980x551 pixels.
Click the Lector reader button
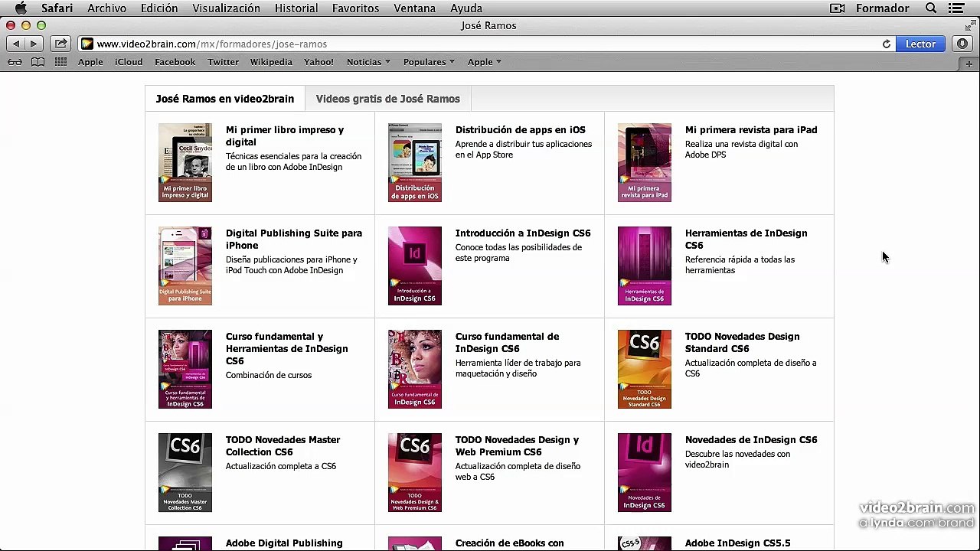(920, 44)
